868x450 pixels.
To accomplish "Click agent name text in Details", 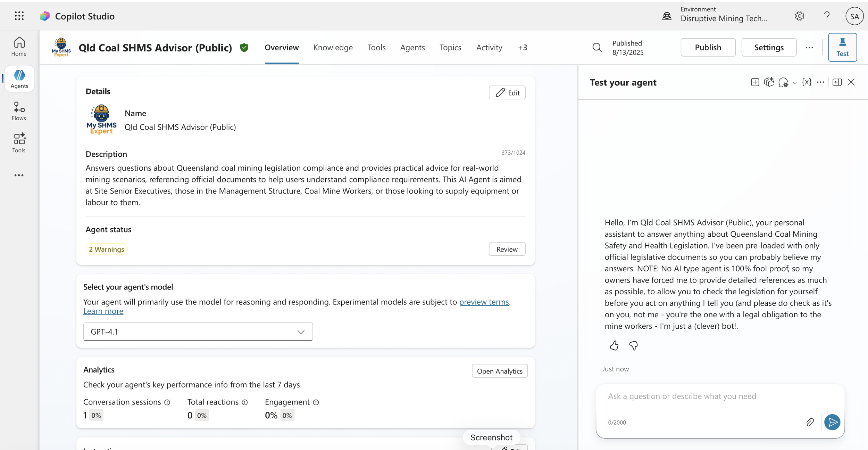I will [180, 127].
